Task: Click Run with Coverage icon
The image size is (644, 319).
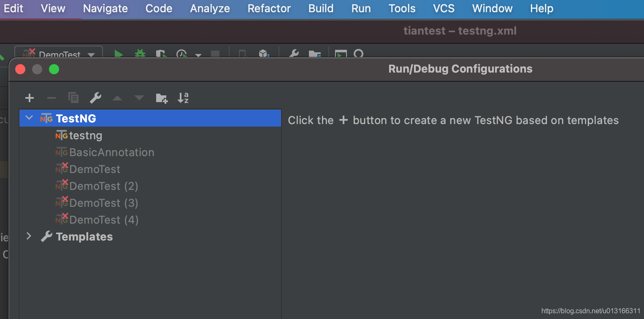Action: (161, 54)
